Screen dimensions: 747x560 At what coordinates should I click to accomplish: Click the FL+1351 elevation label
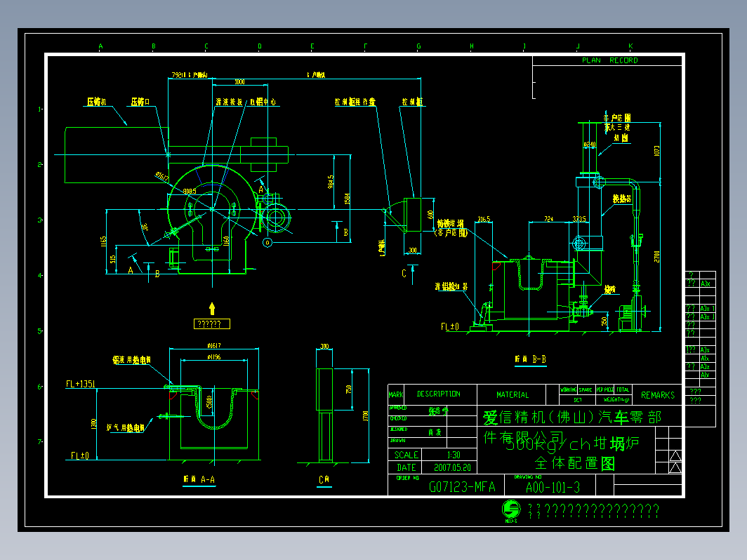tap(81, 384)
